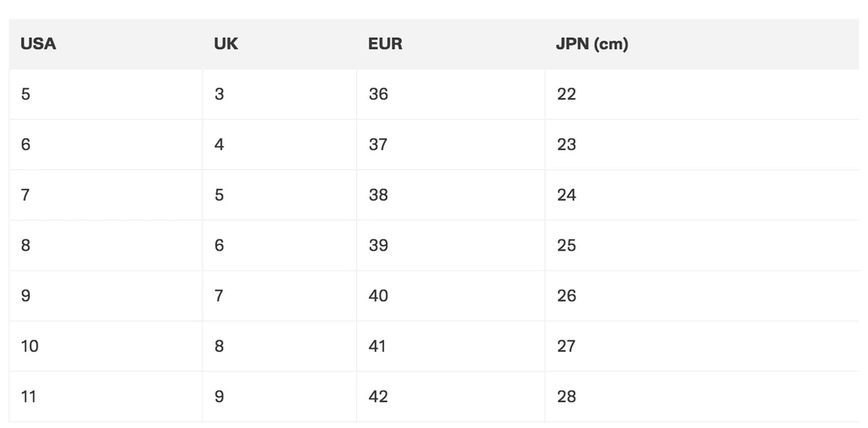868x428 pixels.
Task: Click the UK column header
Action: click(226, 44)
